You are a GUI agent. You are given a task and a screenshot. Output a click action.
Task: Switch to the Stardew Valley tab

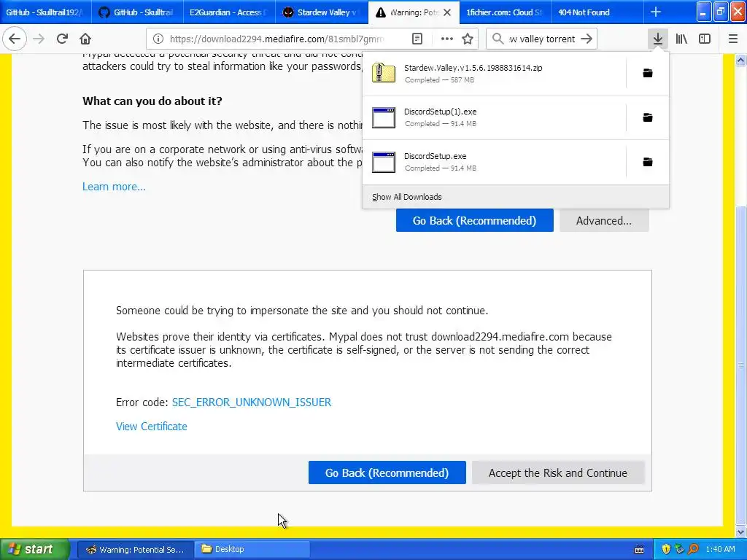pyautogui.click(x=322, y=12)
